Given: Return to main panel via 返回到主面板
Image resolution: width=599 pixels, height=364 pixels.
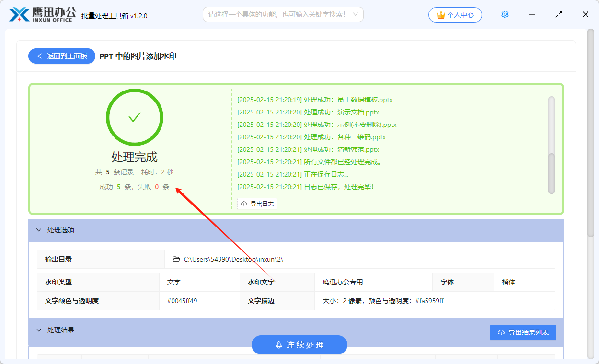Looking at the screenshot, I should pyautogui.click(x=62, y=56).
